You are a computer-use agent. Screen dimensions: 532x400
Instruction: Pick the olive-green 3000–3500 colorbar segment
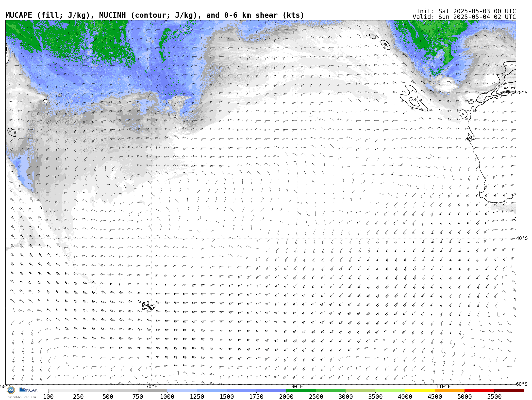click(361, 391)
